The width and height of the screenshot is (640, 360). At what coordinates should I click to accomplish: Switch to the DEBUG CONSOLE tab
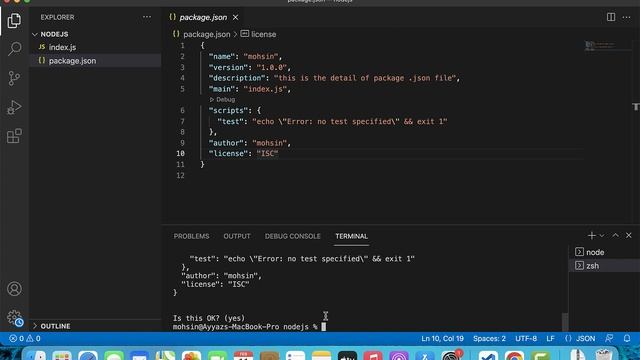pyautogui.click(x=293, y=236)
